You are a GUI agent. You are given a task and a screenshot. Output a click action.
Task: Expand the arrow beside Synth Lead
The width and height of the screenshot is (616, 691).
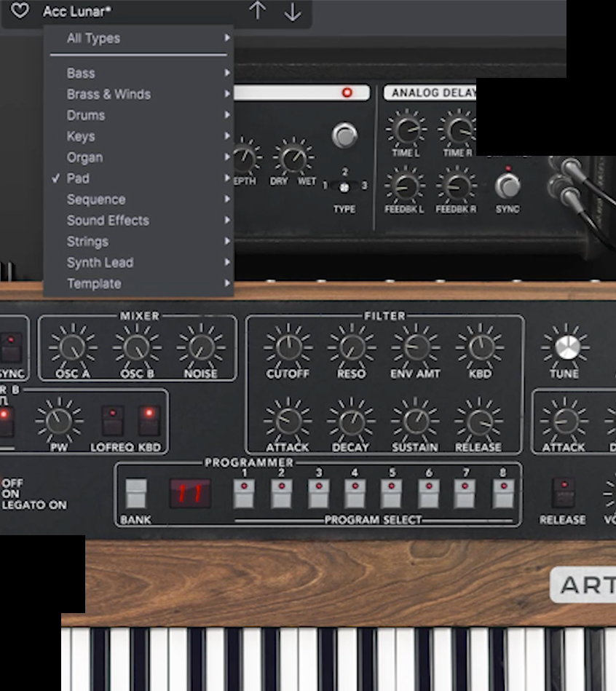click(227, 262)
